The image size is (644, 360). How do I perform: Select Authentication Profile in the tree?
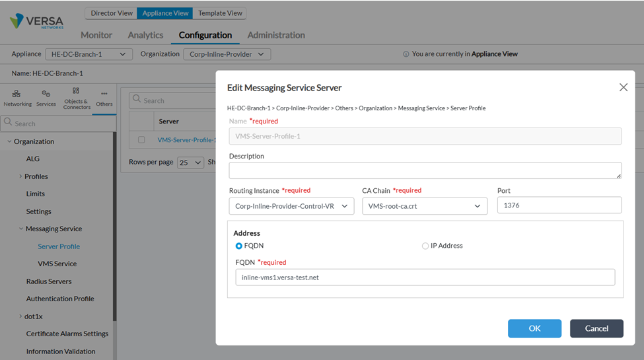coord(60,299)
